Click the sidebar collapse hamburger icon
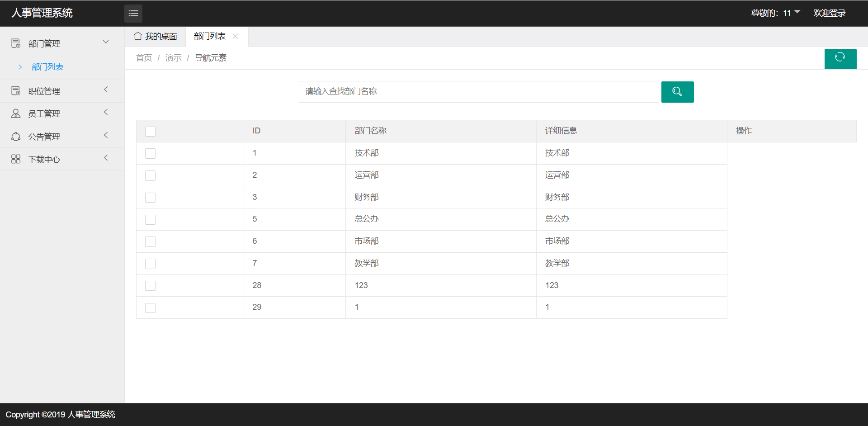868x426 pixels. pos(133,14)
